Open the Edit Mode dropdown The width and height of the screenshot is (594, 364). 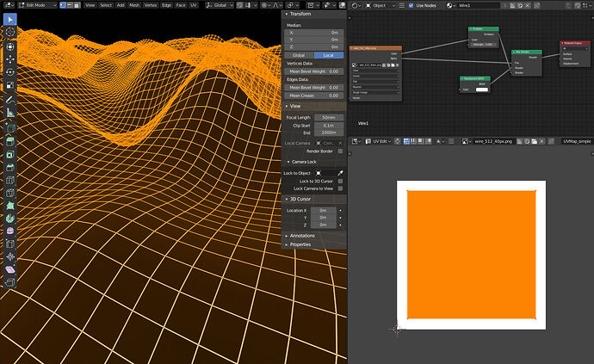coord(37,5)
